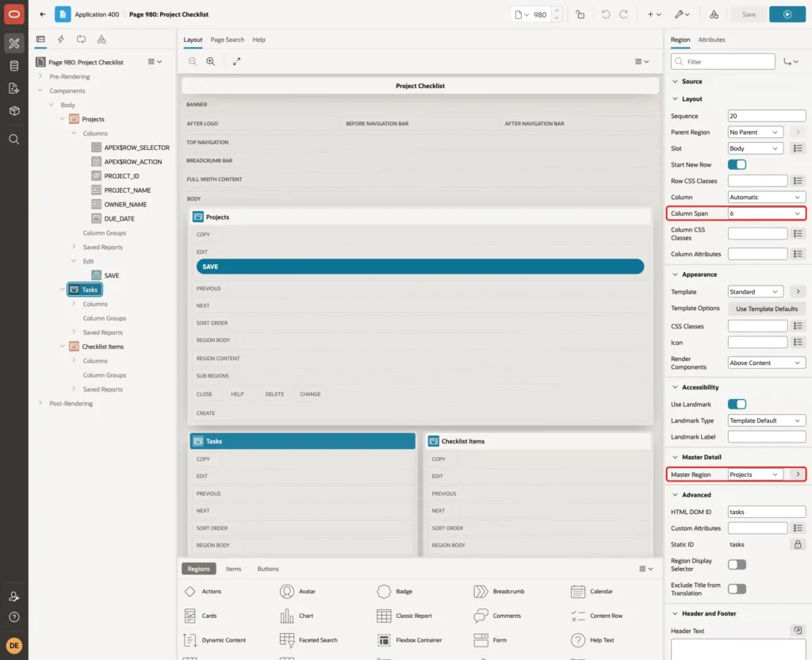Open SQL Workshop database icon in the sidebar

click(x=14, y=66)
